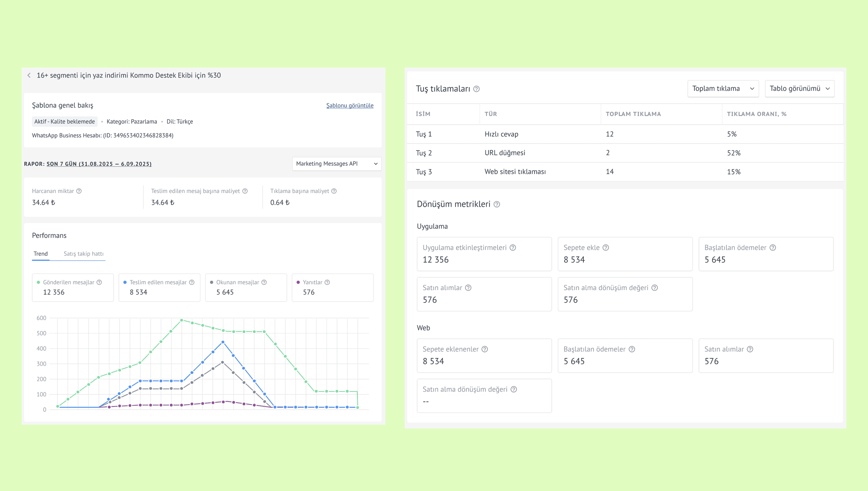Viewport: 868px width, 491px height.
Task: Click the SON 7 GÜN report date link
Action: pos(99,164)
